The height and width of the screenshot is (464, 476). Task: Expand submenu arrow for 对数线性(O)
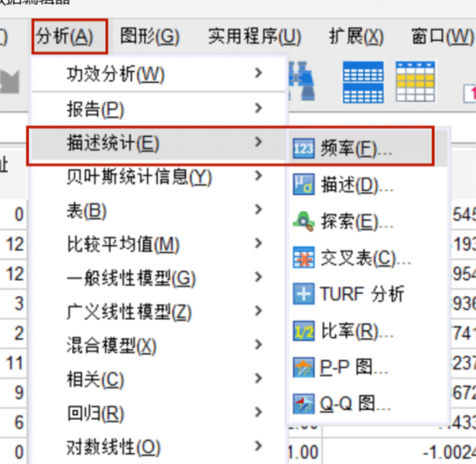pyautogui.click(x=259, y=445)
